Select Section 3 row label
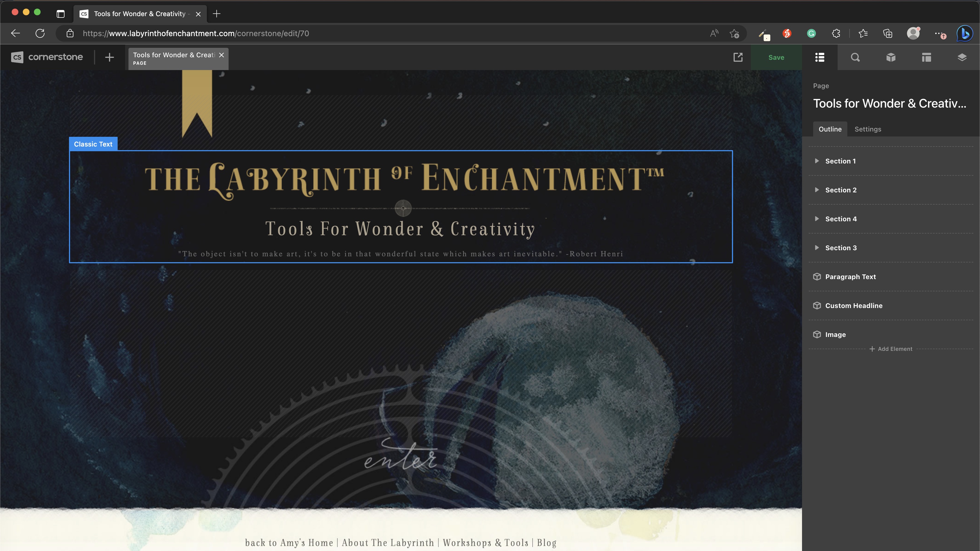The width and height of the screenshot is (980, 551). (x=841, y=247)
